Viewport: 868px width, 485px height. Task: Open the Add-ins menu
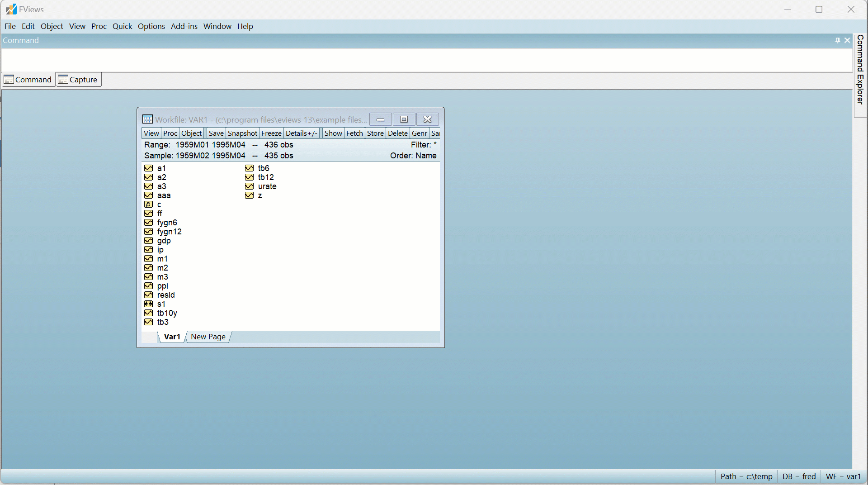pyautogui.click(x=184, y=26)
